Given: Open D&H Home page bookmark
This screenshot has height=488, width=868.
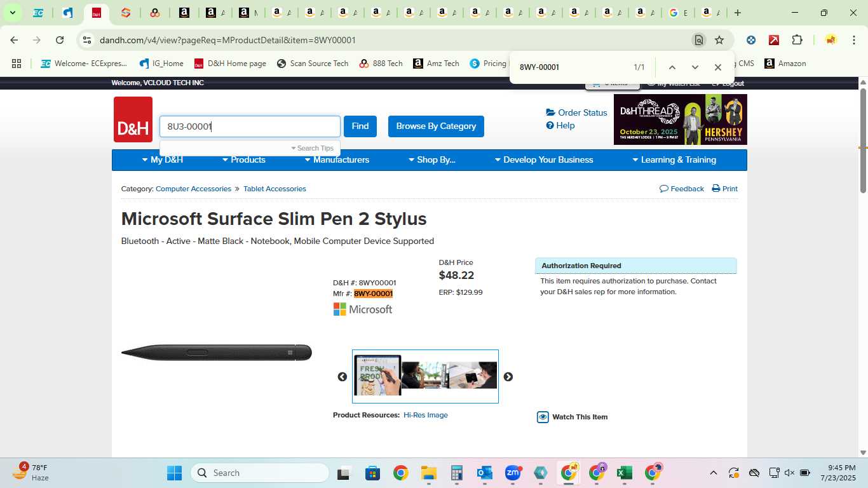Looking at the screenshot, I should [x=230, y=64].
